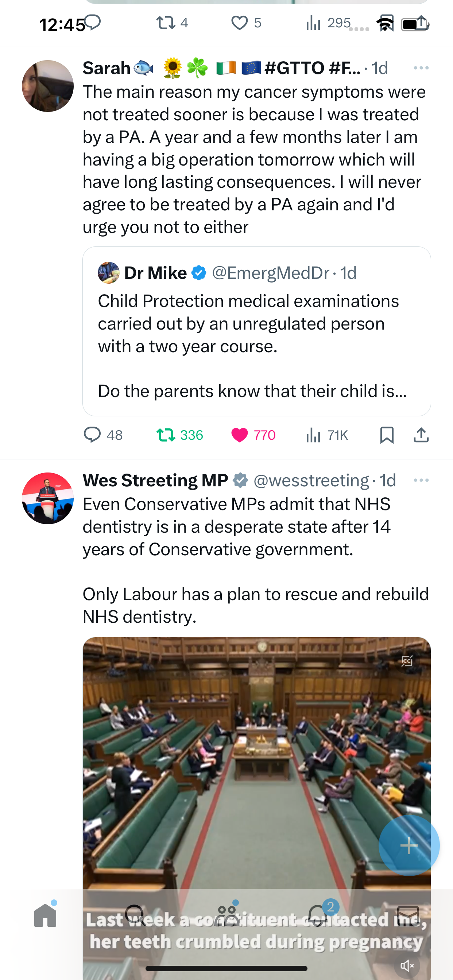View analytics showing 71K views

(327, 435)
